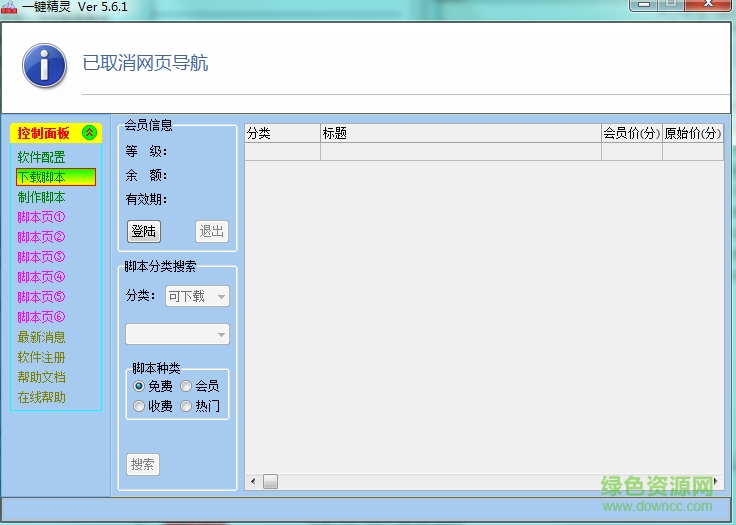Click the 控制面板 panel header
736x525 pixels.
tap(56, 133)
